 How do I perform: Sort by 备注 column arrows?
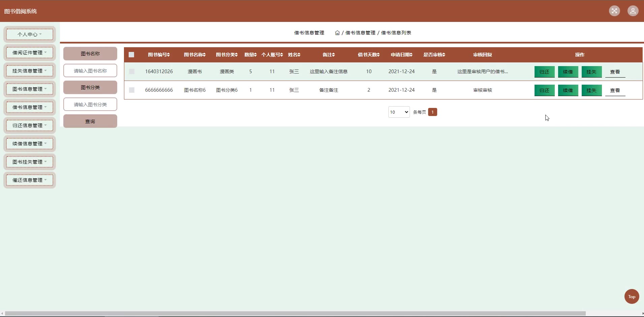tap(333, 55)
